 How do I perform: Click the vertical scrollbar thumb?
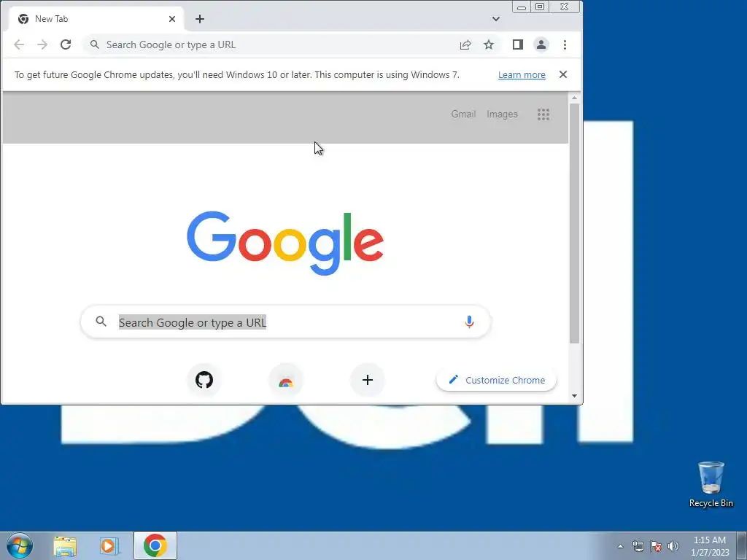tap(575, 223)
